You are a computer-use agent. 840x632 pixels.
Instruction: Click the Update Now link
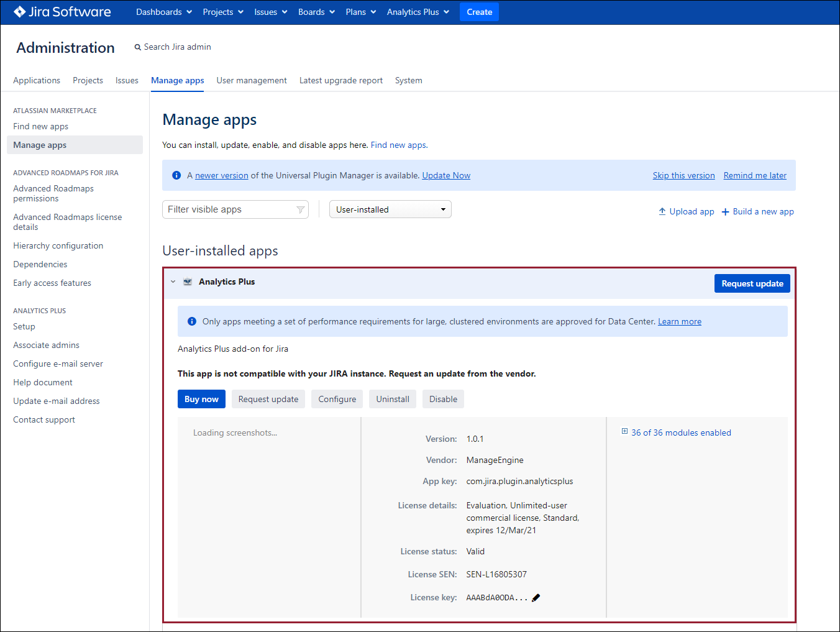pyautogui.click(x=446, y=176)
